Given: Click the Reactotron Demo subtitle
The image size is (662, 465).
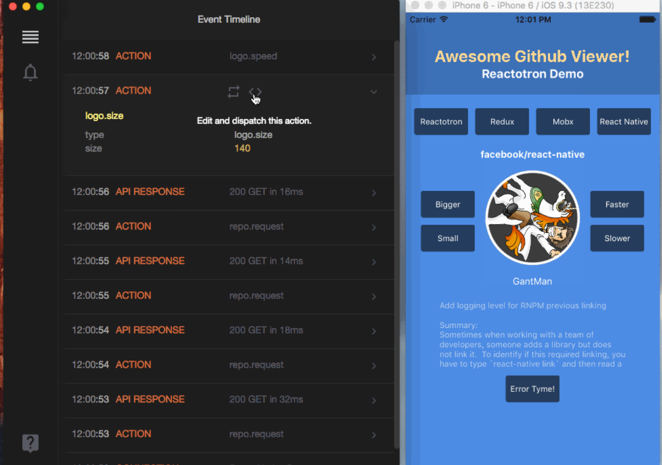Looking at the screenshot, I should 532,74.
